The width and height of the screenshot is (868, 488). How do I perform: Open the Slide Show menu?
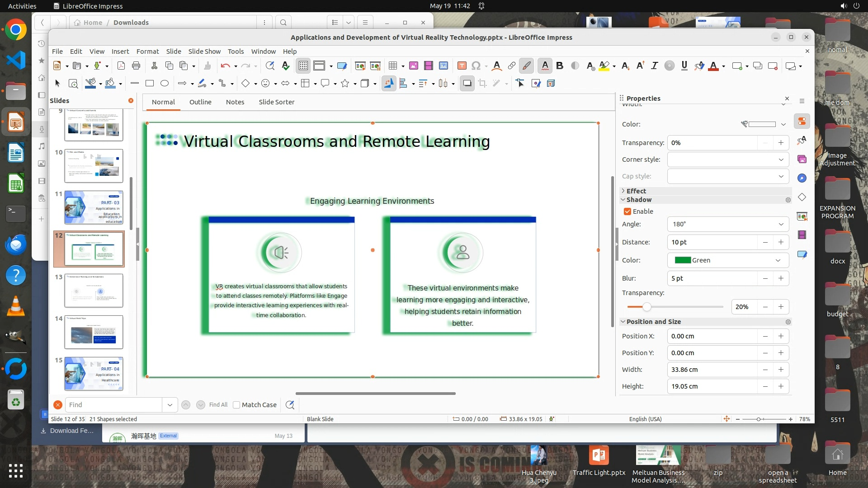(x=204, y=51)
